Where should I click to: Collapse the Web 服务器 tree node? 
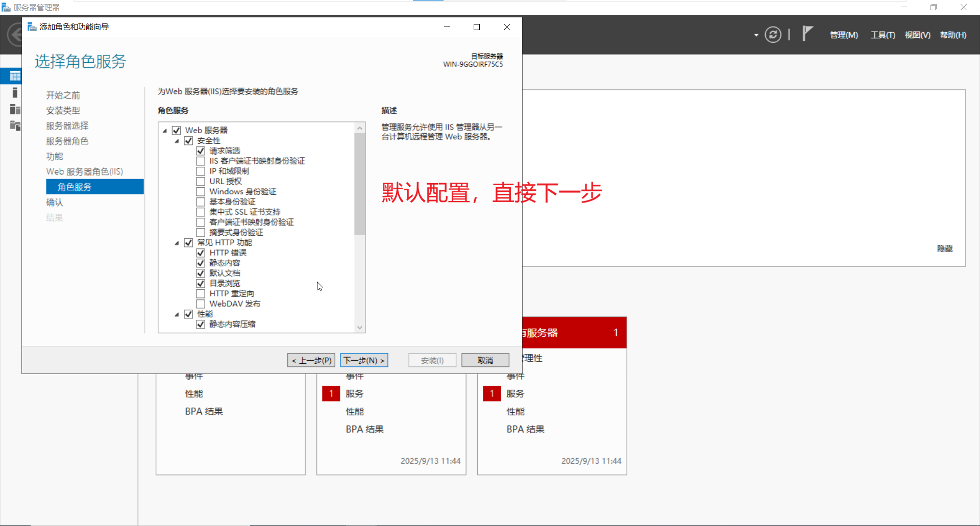pyautogui.click(x=164, y=130)
